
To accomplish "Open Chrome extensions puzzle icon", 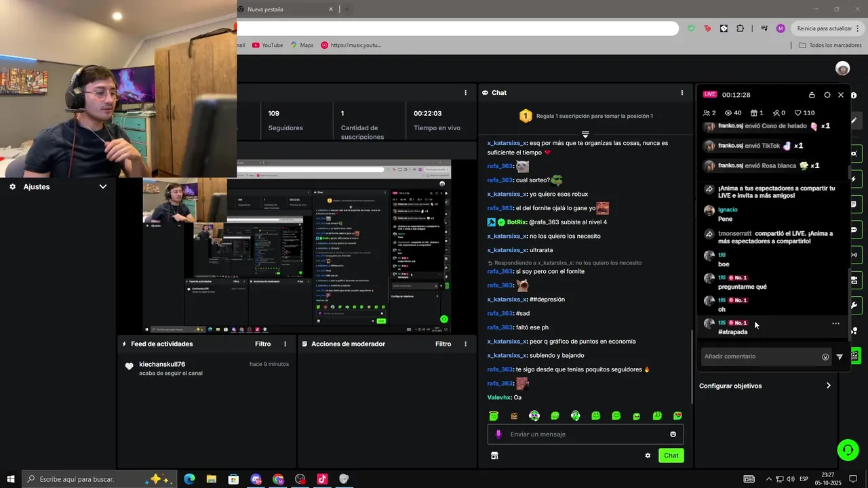I will [x=740, y=28].
